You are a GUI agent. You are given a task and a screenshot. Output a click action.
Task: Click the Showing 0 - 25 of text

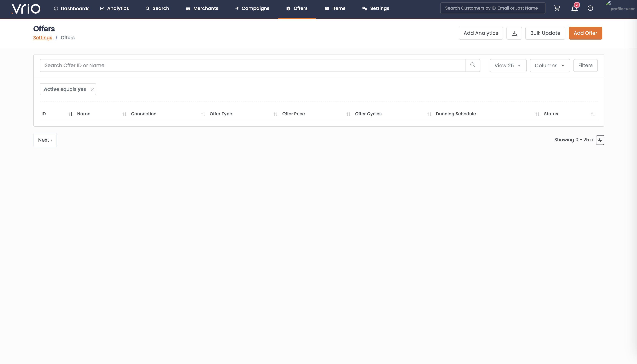574,140
